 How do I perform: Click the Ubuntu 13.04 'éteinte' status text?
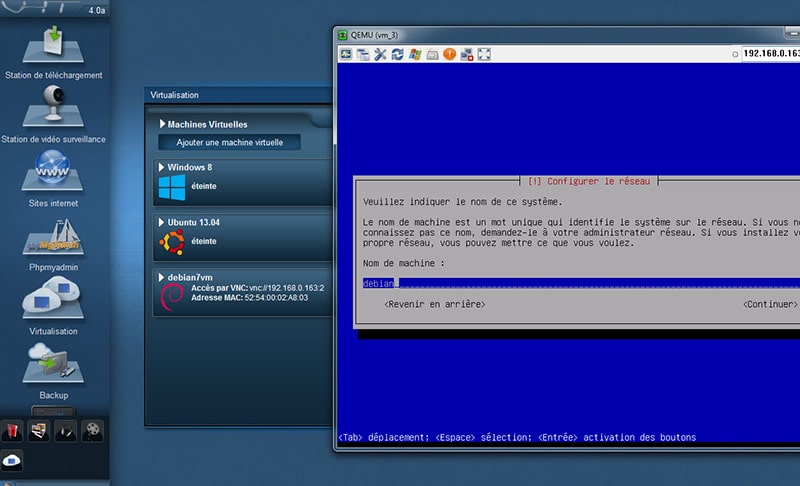(204, 241)
